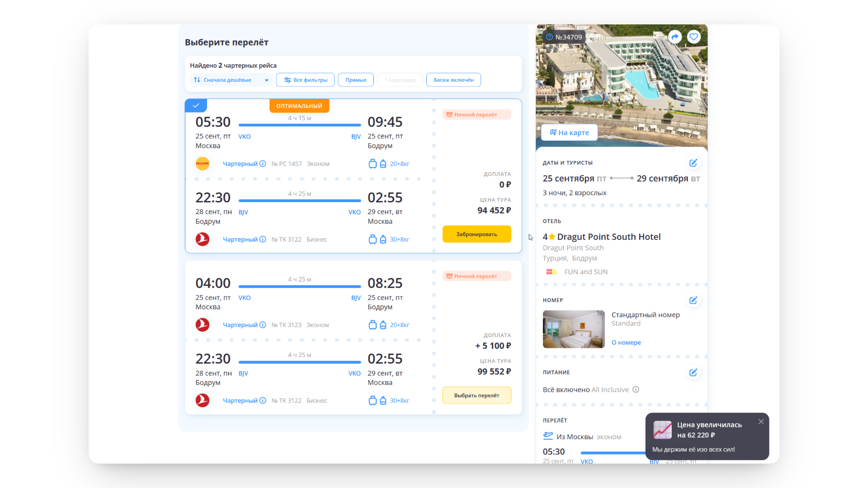Open charter info icon for TK 3123

click(263, 325)
